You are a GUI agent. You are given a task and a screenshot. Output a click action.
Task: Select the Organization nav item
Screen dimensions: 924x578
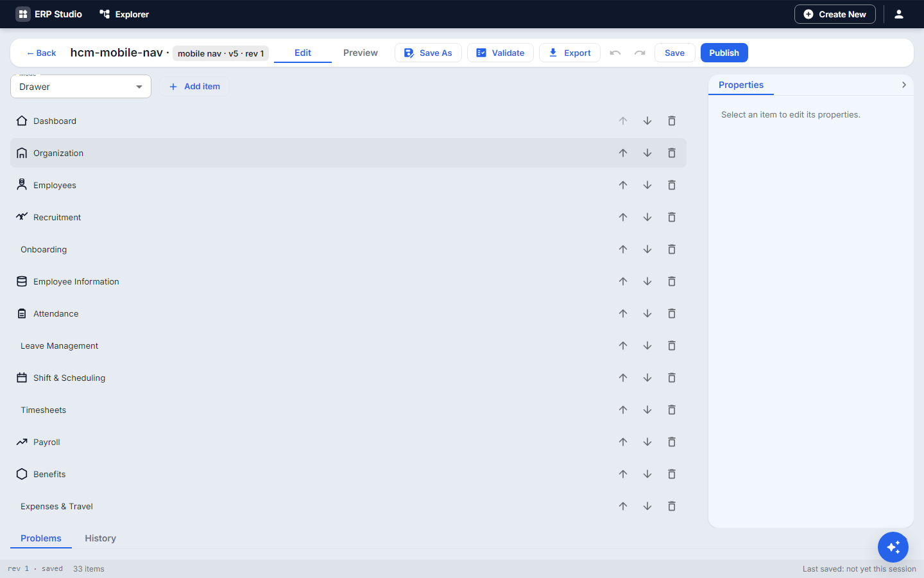point(348,153)
